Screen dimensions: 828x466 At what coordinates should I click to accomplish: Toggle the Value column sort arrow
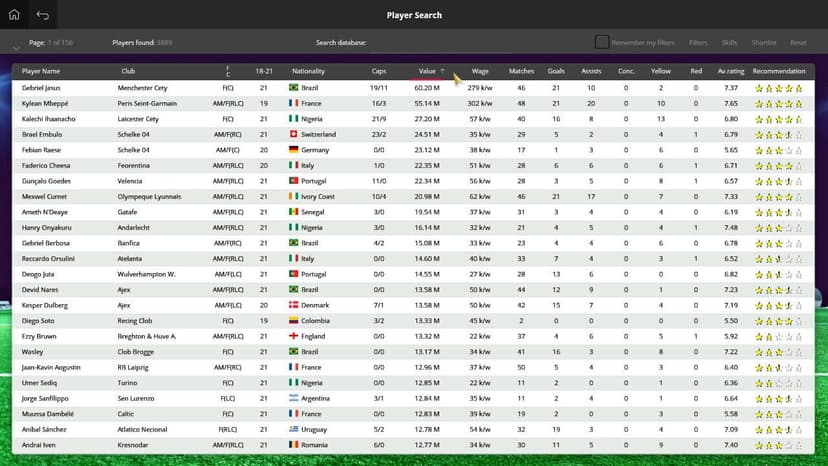(x=443, y=71)
